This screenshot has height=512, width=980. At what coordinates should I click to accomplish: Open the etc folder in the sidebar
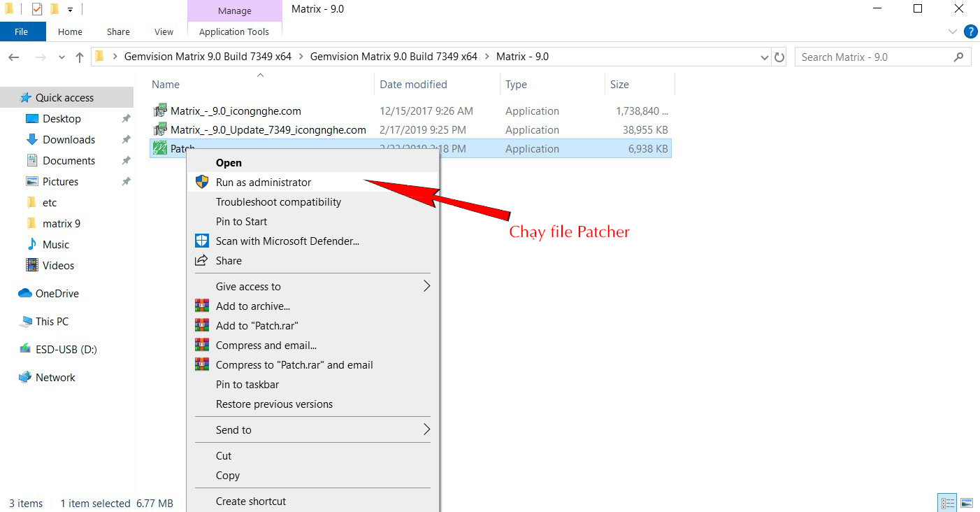(x=50, y=202)
